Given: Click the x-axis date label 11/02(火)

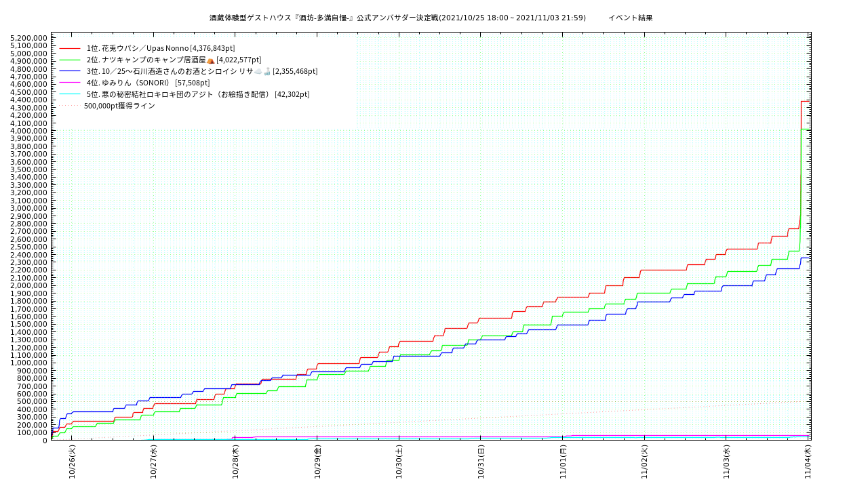Looking at the screenshot, I should click(x=645, y=462).
